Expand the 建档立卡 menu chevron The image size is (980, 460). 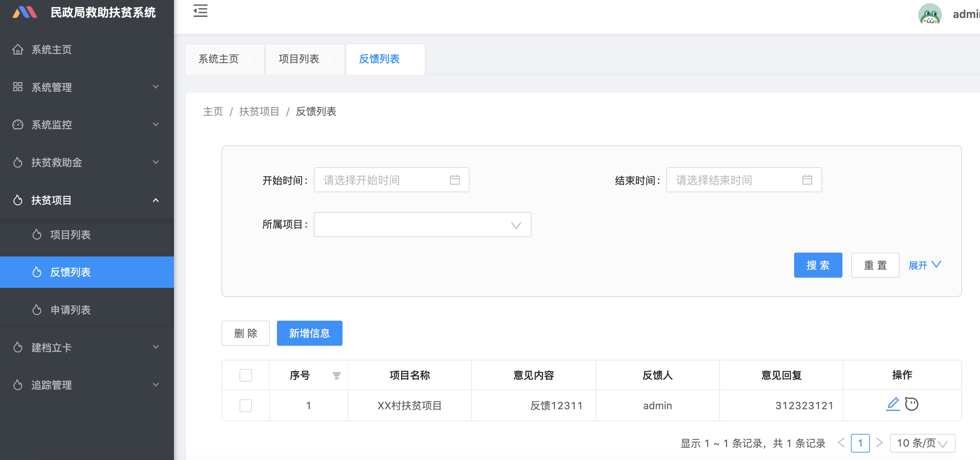(156, 347)
